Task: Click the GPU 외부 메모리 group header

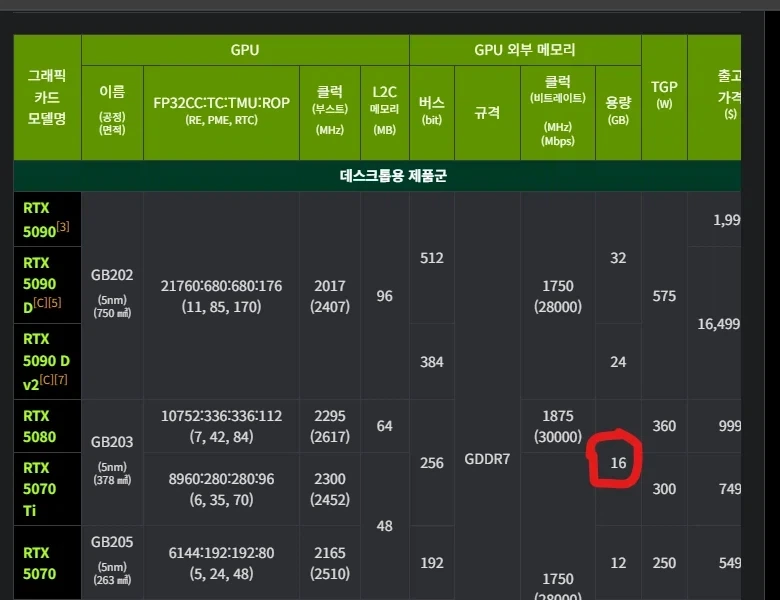Action: click(x=525, y=50)
